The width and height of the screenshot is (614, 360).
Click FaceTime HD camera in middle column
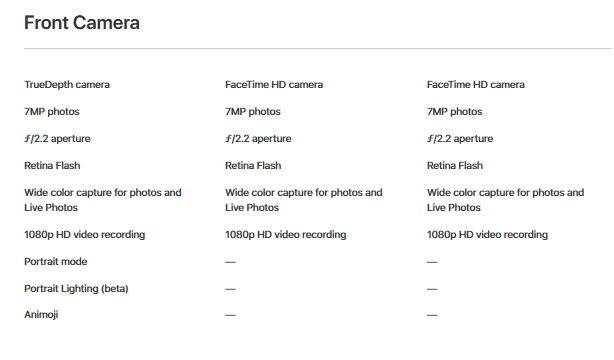point(274,85)
